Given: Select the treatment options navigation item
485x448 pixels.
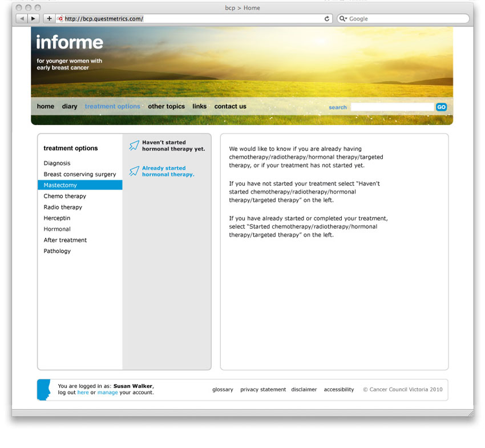Looking at the screenshot, I should point(112,106).
